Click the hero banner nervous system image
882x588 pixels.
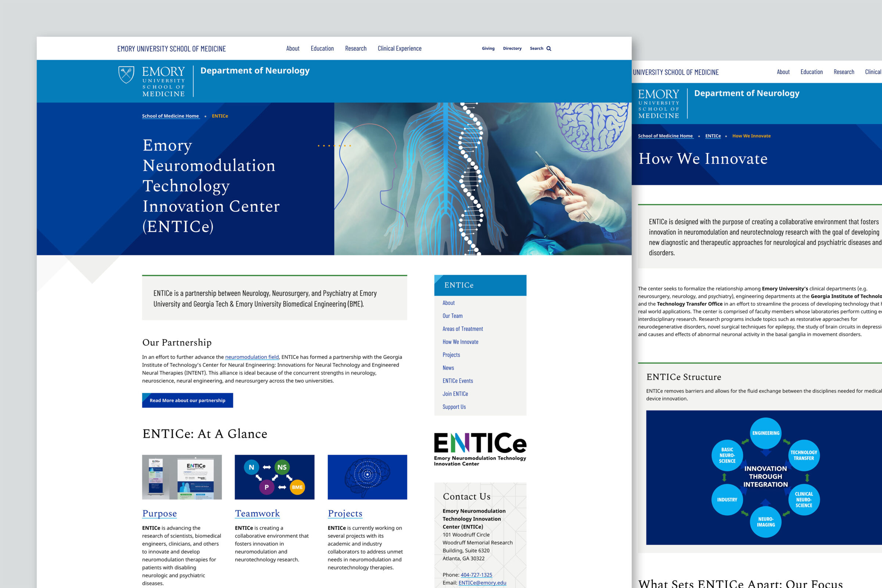483,179
